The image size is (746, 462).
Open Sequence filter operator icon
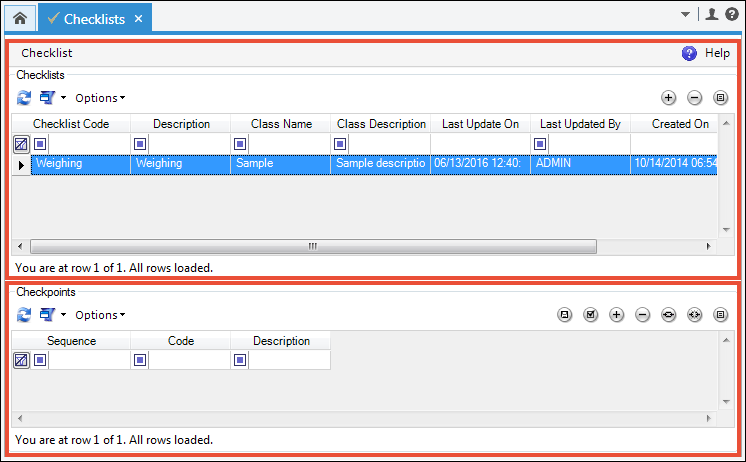40,360
